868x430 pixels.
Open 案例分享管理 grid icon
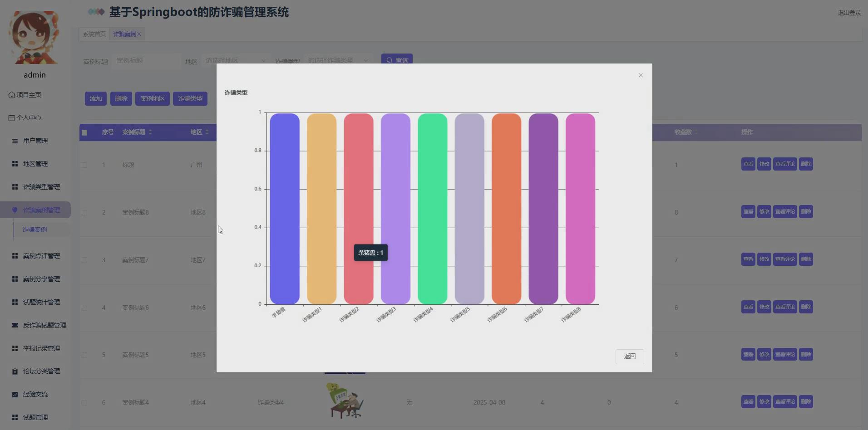tap(15, 279)
